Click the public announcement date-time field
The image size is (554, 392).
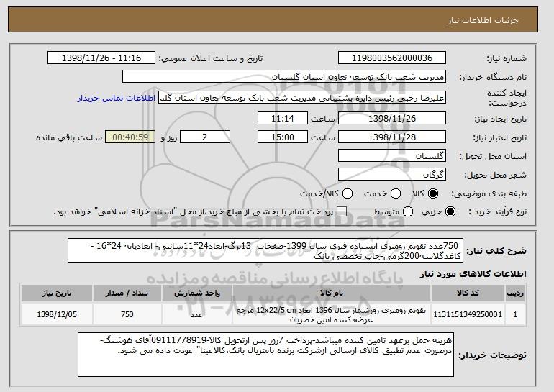coord(101,58)
